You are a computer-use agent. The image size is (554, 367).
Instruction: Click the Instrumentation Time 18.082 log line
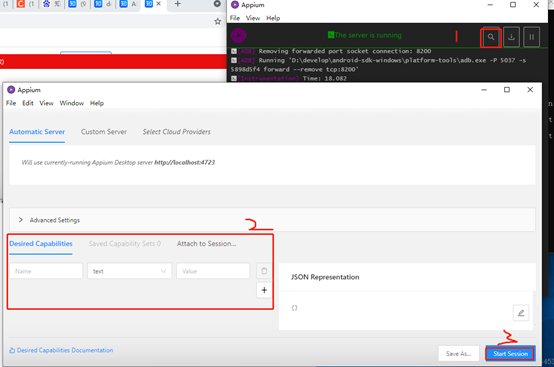tap(289, 78)
